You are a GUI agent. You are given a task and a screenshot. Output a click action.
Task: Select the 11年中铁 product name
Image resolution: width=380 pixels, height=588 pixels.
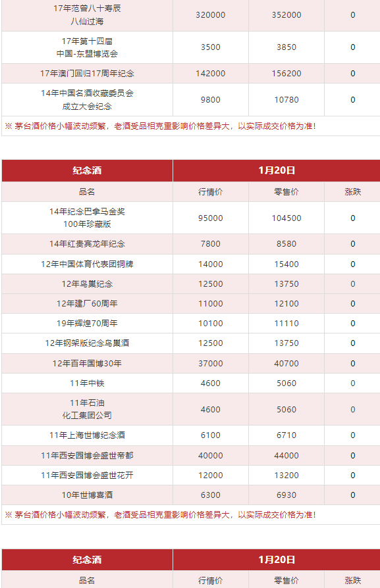pyautogui.click(x=87, y=383)
